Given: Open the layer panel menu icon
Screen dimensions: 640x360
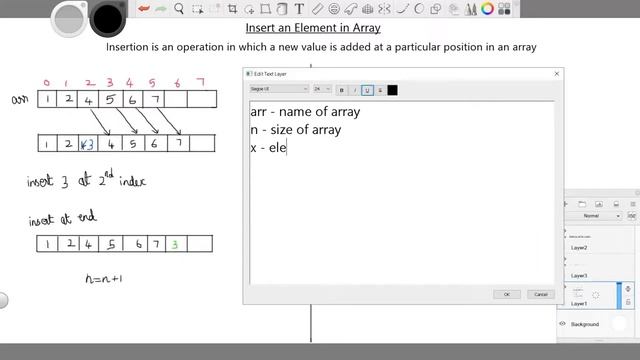Looking at the screenshot, I should click(x=633, y=204).
